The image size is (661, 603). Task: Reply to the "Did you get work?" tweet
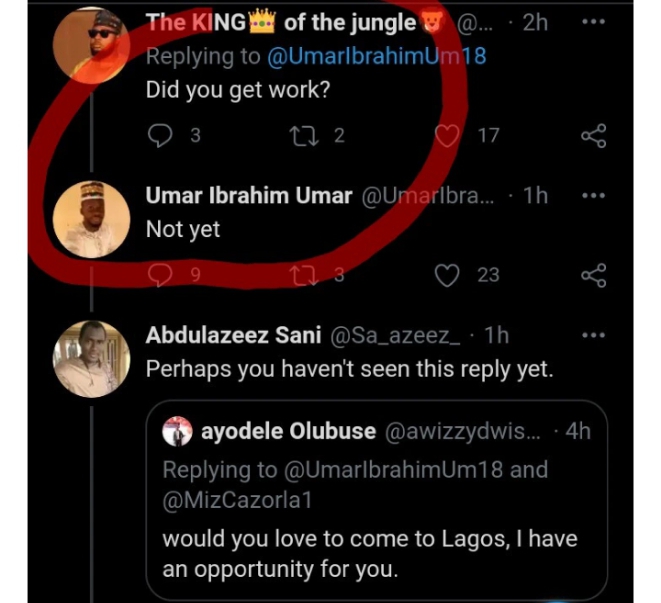[x=159, y=136]
